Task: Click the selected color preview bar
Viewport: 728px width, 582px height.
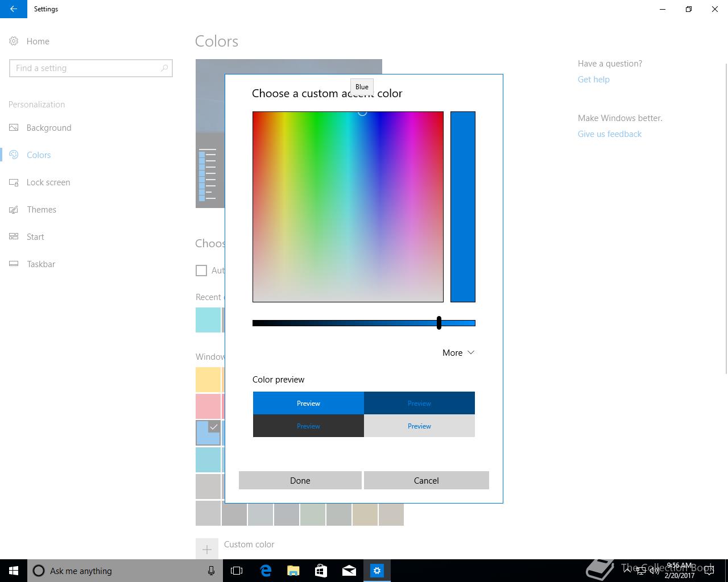Action: coord(463,207)
